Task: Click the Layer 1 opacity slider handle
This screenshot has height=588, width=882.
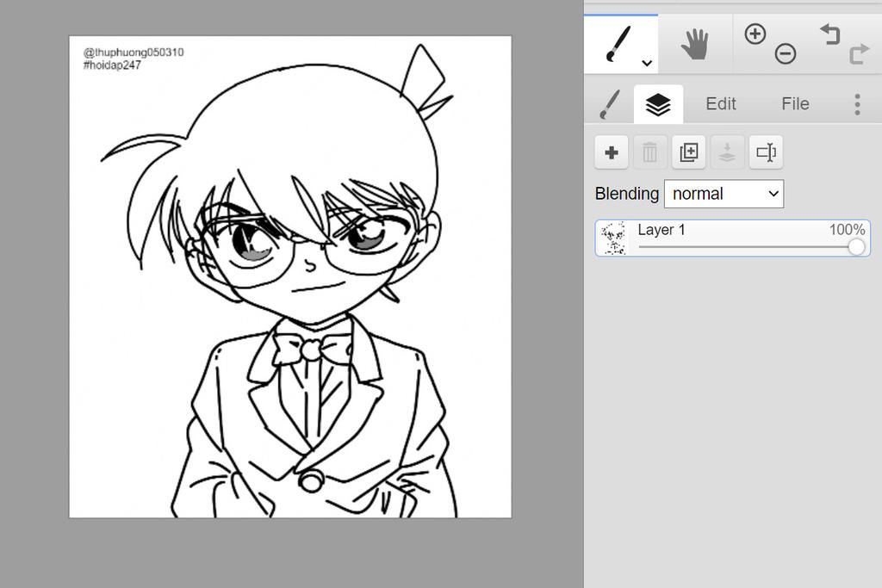Action: pos(856,247)
